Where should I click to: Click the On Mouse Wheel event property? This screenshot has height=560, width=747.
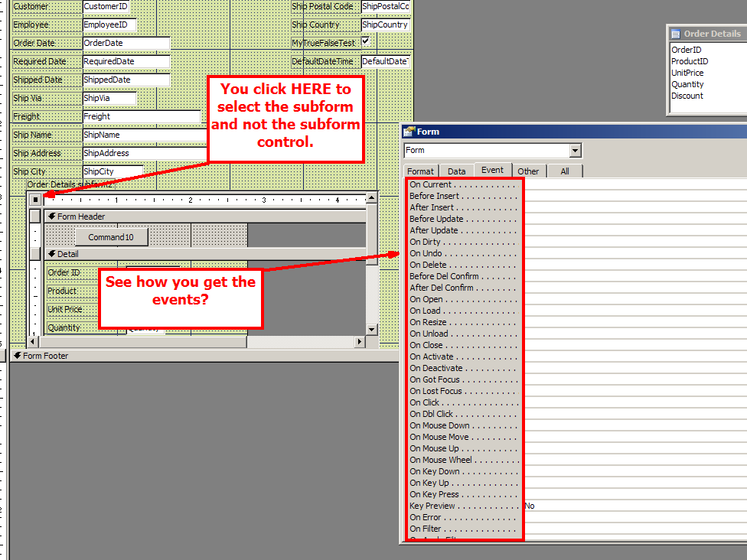[464, 460]
